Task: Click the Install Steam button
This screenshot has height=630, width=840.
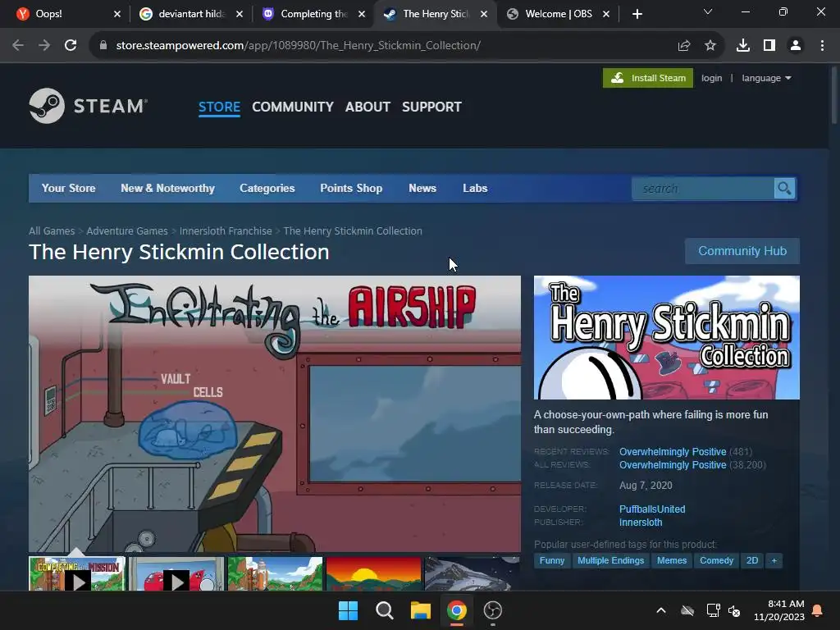Action: 648,78
